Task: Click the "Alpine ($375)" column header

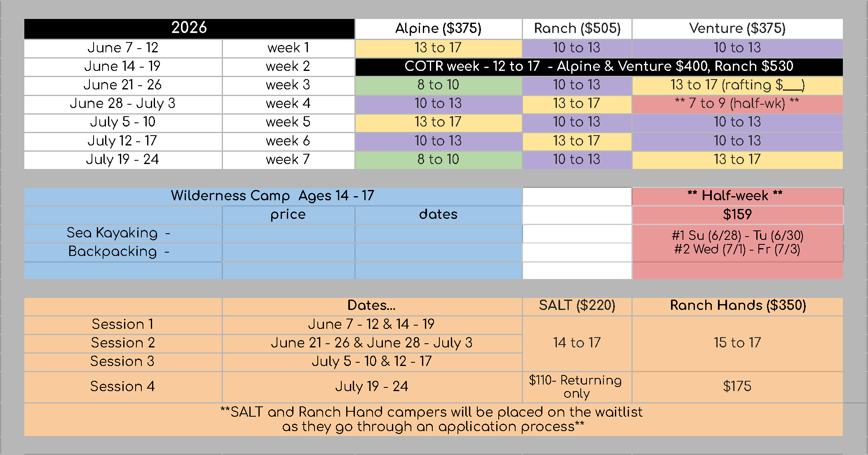Action: click(x=438, y=28)
